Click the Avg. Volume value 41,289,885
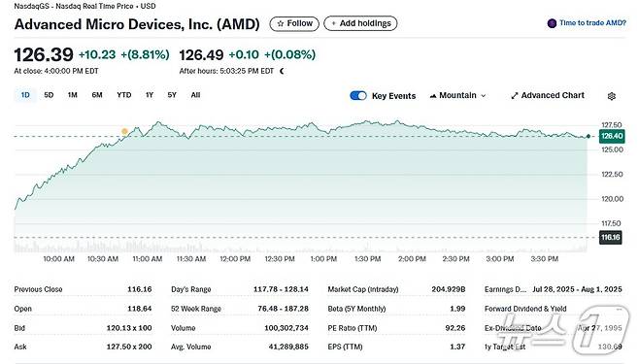 pos(288,347)
